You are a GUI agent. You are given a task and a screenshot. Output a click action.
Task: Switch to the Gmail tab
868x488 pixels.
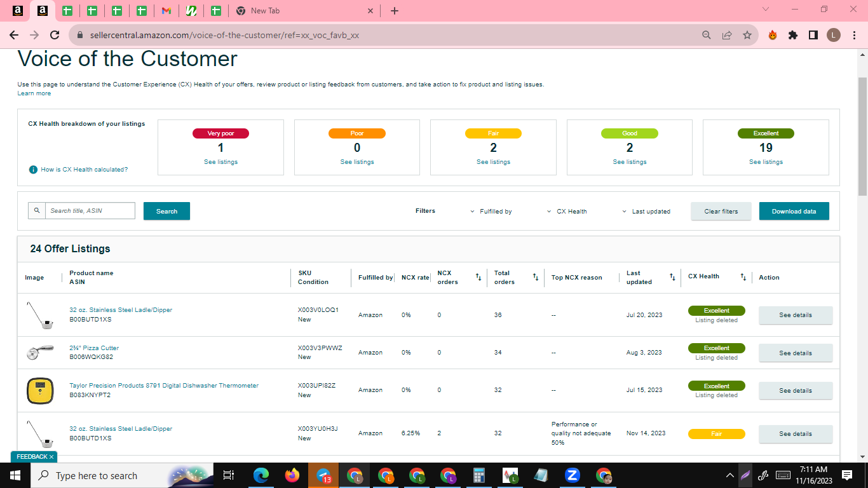tap(166, 11)
